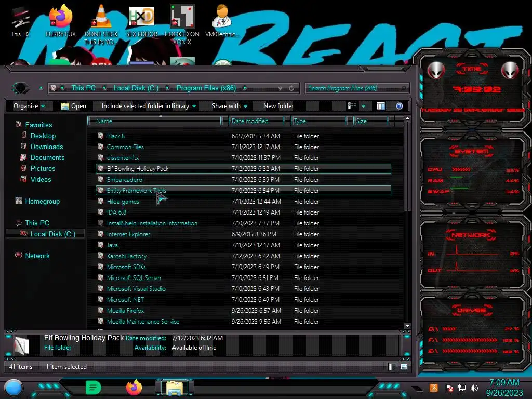Image resolution: width=532 pixels, height=399 pixels.
Task: Sort by the Name column header
Action: coord(154,121)
